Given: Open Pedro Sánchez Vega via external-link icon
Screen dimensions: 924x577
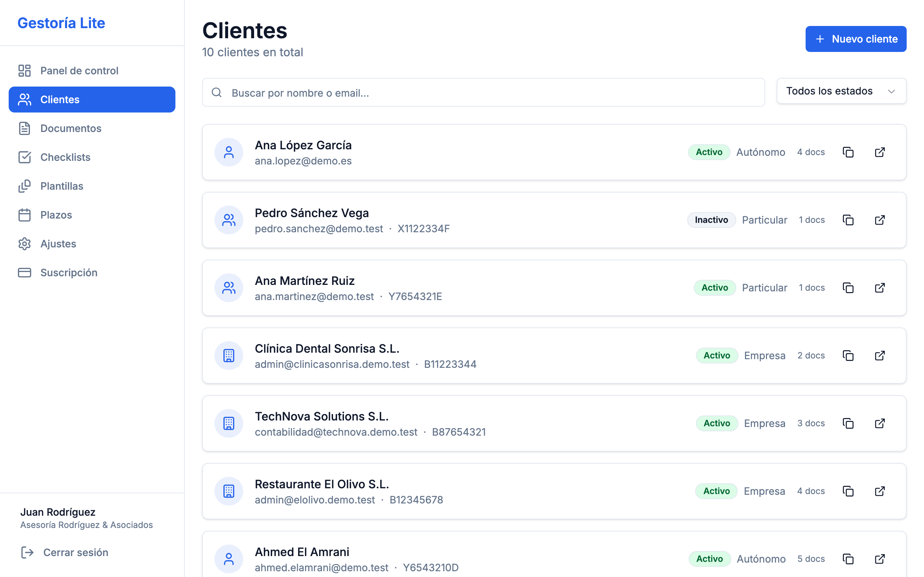Looking at the screenshot, I should pos(880,220).
